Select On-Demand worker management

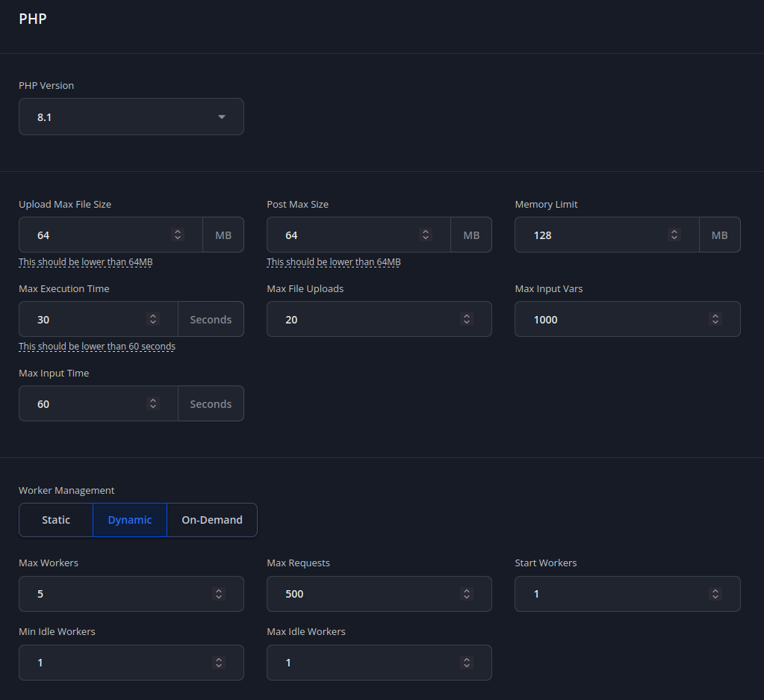click(x=212, y=520)
